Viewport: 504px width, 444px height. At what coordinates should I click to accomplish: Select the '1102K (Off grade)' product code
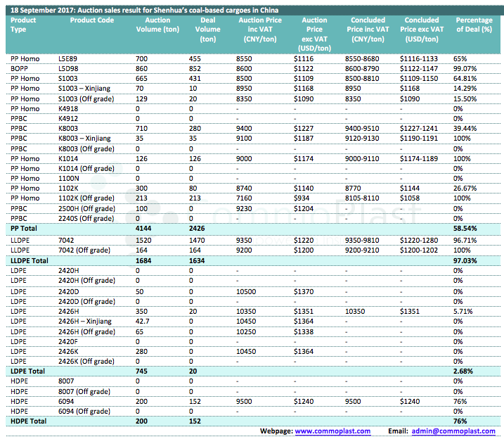(86, 198)
